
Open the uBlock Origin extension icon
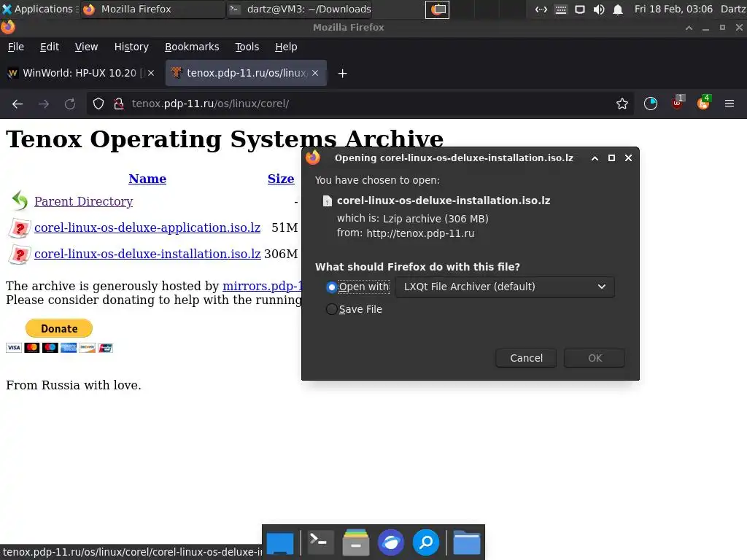tap(677, 103)
